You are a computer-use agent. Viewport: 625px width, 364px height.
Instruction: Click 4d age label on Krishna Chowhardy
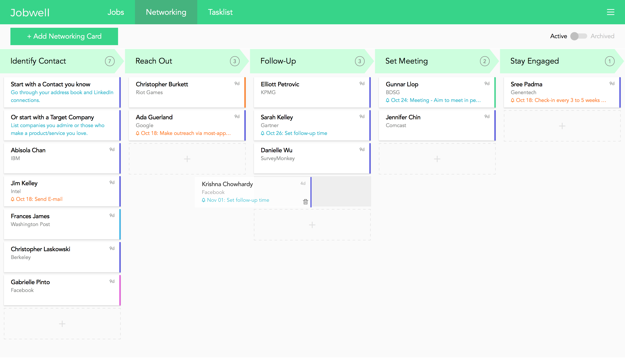(303, 183)
